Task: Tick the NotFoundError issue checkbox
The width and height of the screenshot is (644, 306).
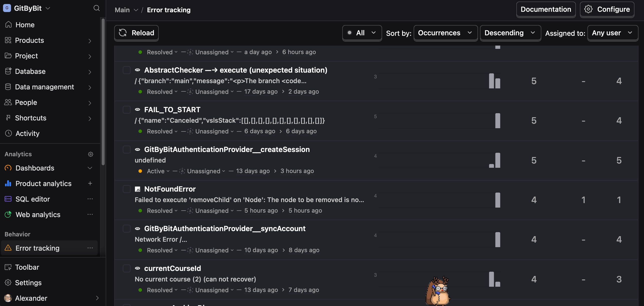Action: [x=127, y=189]
